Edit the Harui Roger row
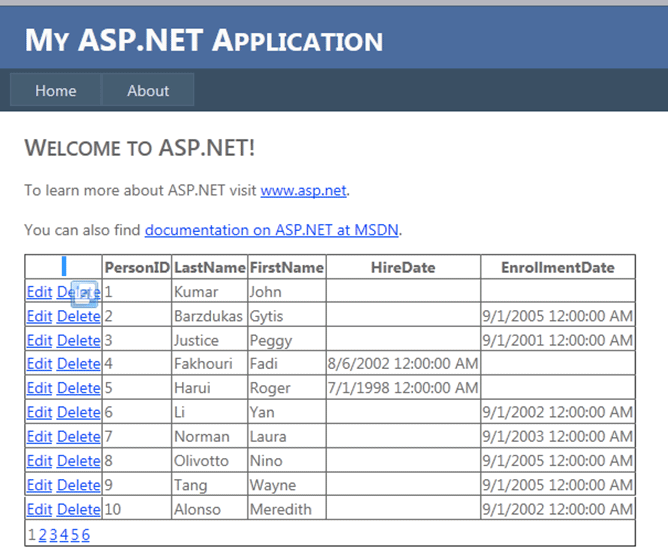668x547 pixels. click(x=39, y=388)
